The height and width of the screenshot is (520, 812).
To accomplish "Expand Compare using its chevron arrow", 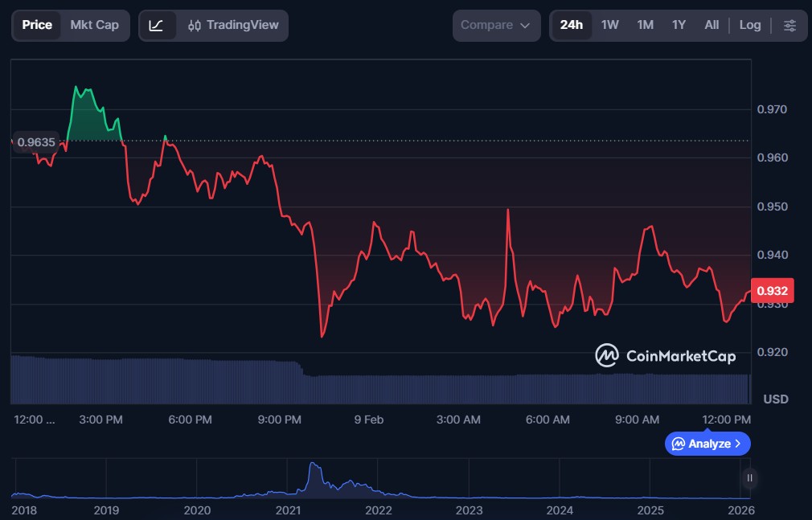I will pyautogui.click(x=525, y=26).
